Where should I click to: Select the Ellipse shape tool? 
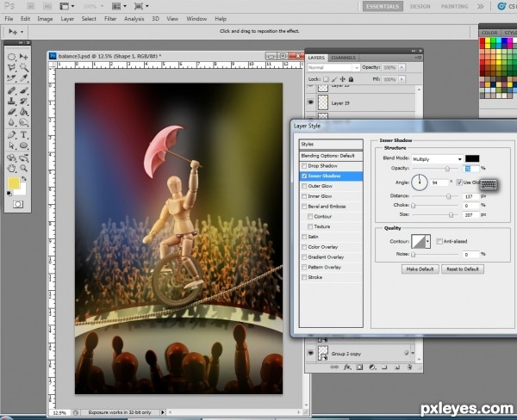(x=24, y=145)
